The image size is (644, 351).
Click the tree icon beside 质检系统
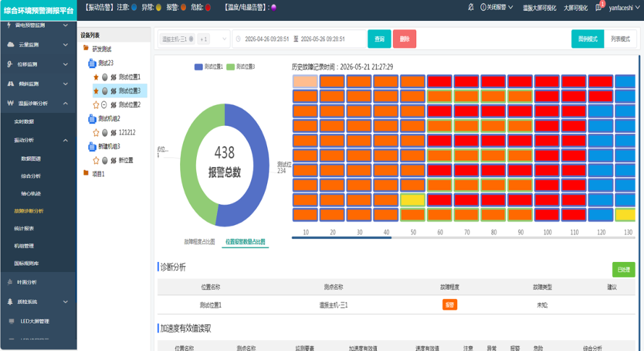10,302
